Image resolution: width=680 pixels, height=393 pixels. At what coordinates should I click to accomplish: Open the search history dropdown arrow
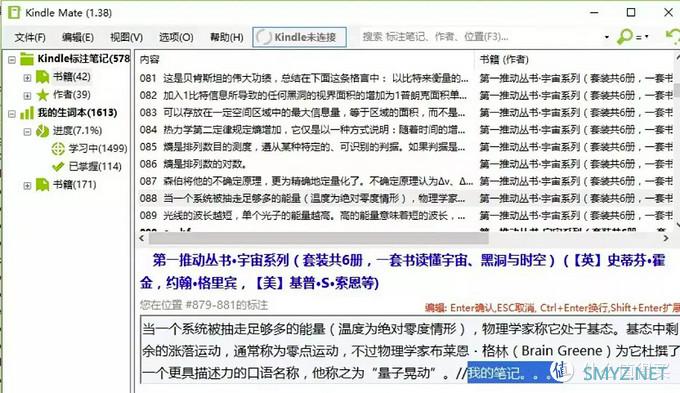[x=607, y=37]
